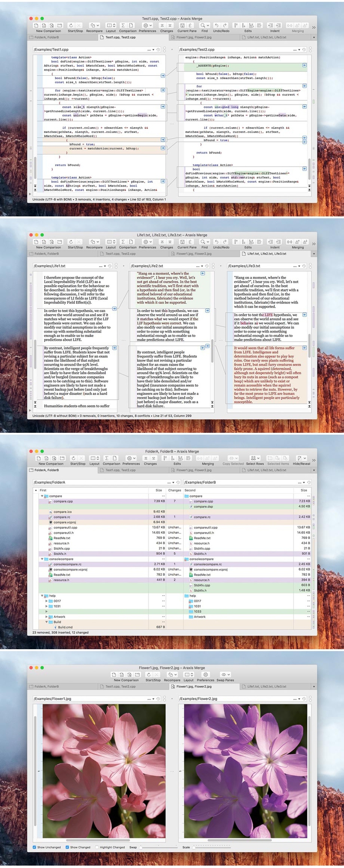
Task: Open Preferences gear in Life1.txt window toolbar
Action: [x=147, y=242]
